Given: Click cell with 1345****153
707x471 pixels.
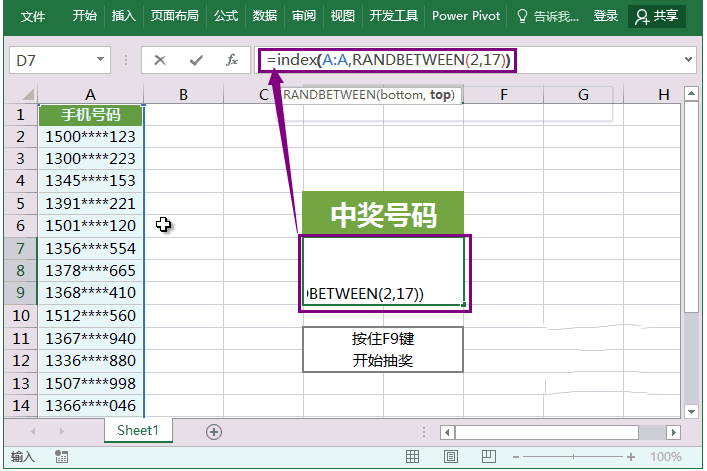Looking at the screenshot, I should pos(90,181).
